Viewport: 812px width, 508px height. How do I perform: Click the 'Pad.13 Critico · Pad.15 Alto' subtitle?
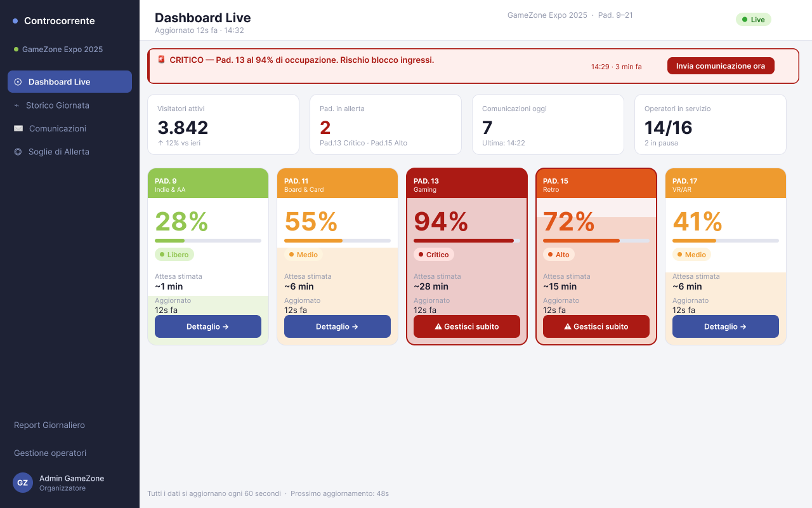click(363, 143)
